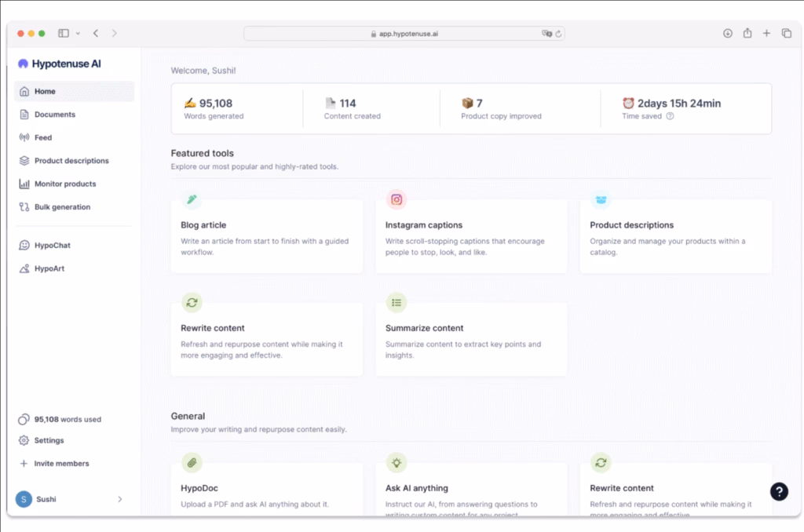
Task: Open the sidebar dropdown arrow in toolbar
Action: [x=78, y=34]
